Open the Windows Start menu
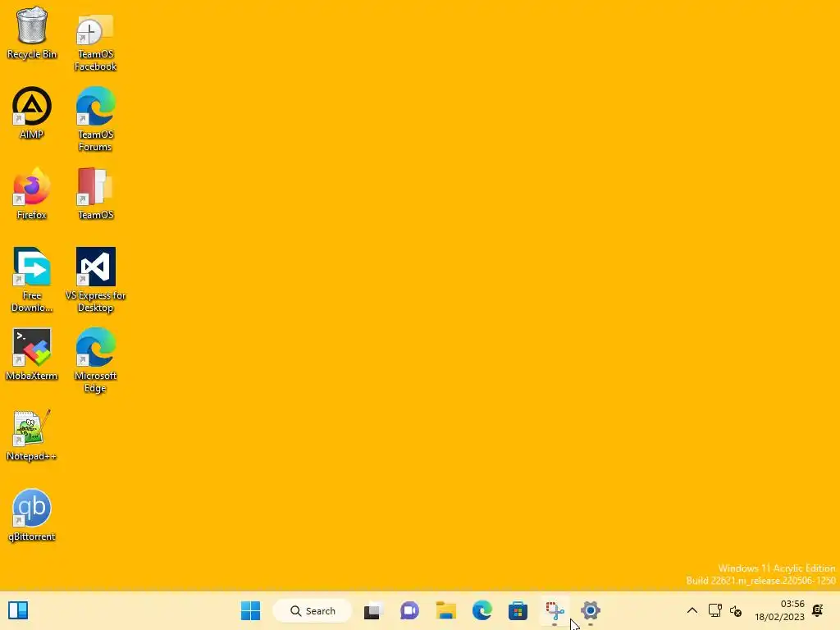 [x=251, y=610]
